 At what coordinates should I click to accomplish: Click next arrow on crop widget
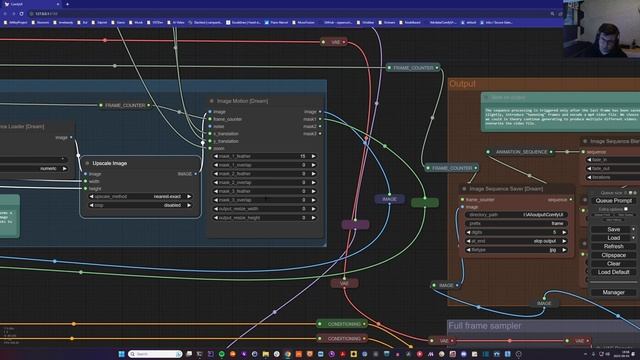coord(189,205)
